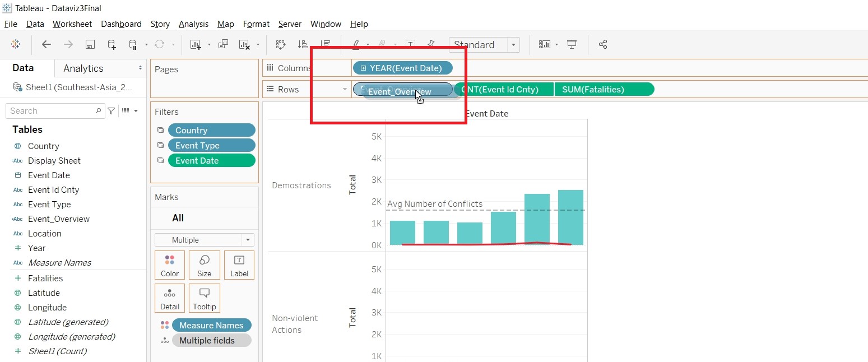
Task: Click the filter fields funnel icon
Action: coord(112,111)
